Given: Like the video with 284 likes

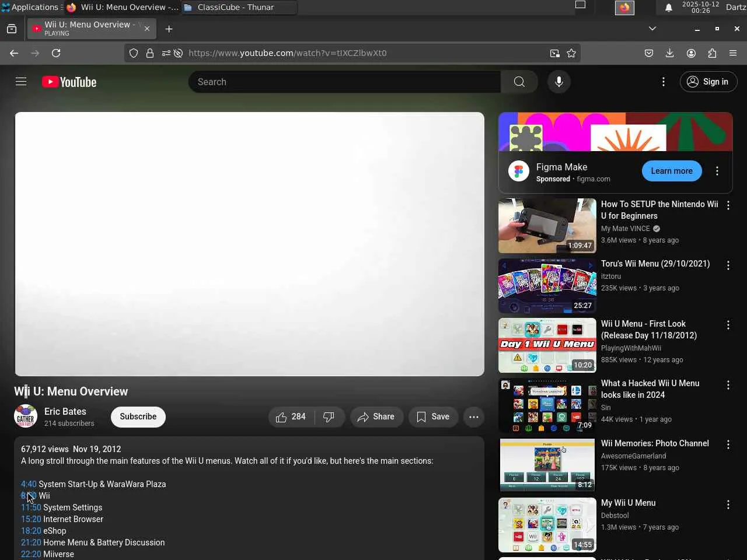Looking at the screenshot, I should coord(291,416).
